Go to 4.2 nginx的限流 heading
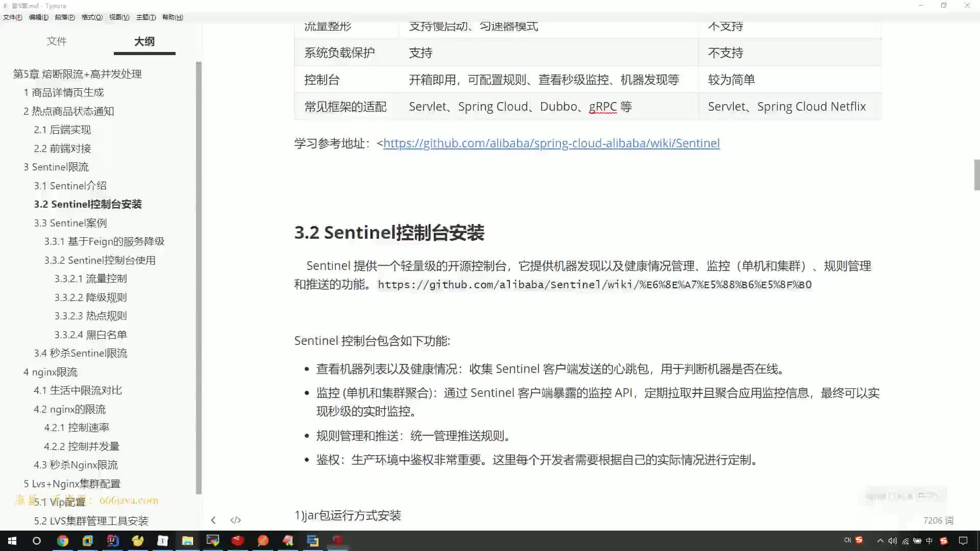The width and height of the screenshot is (980, 551). point(70,409)
